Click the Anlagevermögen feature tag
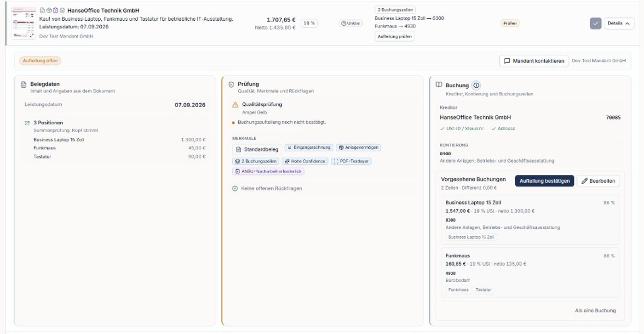 point(358,147)
